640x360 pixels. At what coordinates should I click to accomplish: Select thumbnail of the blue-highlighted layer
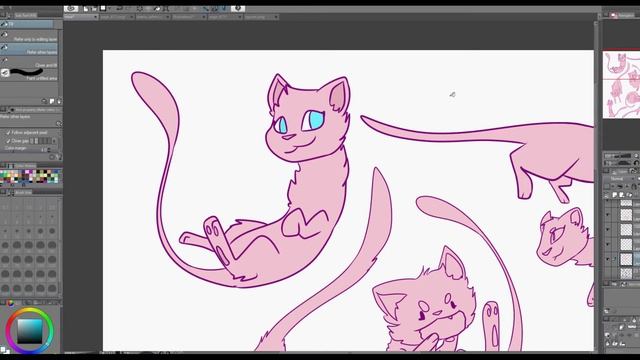626,259
